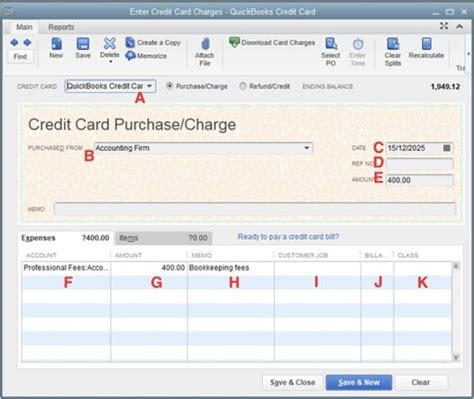Image resolution: width=474 pixels, height=399 pixels.
Task: Click into the Amount field showing 400.00
Action: point(419,180)
